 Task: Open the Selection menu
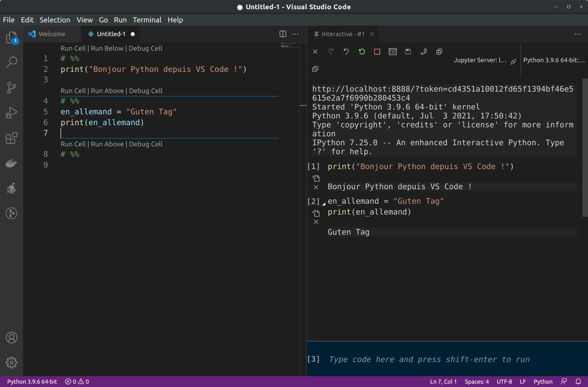click(55, 20)
